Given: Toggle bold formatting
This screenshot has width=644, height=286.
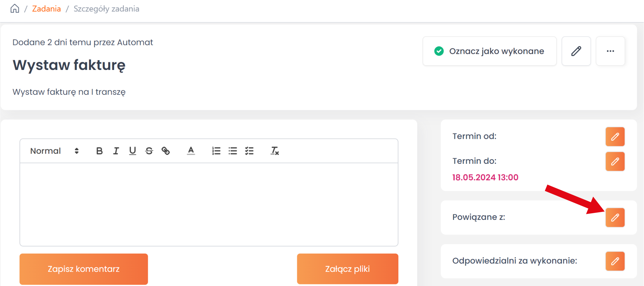Looking at the screenshot, I should pyautogui.click(x=99, y=151).
